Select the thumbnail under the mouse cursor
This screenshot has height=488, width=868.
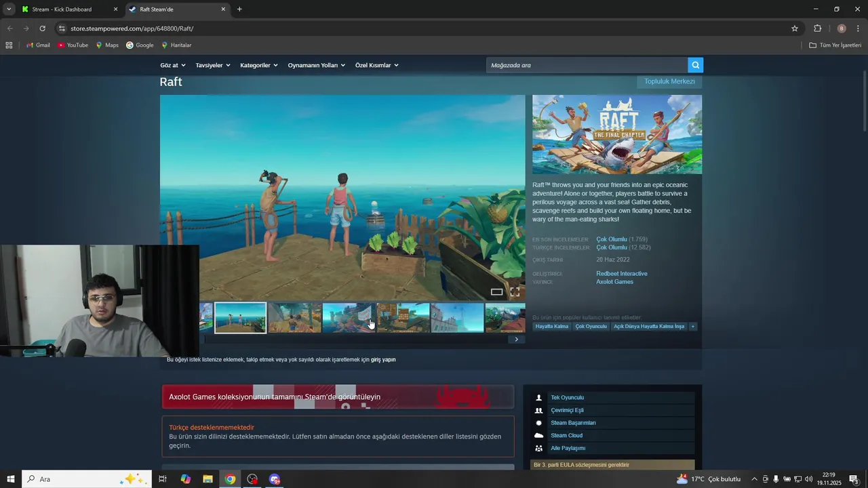pyautogui.click(x=349, y=318)
